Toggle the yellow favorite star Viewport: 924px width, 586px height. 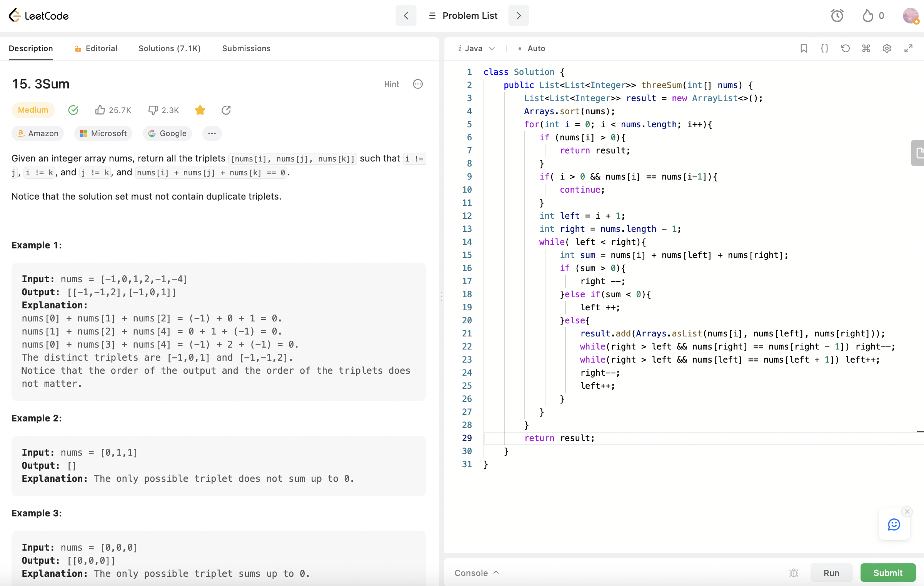pyautogui.click(x=200, y=110)
